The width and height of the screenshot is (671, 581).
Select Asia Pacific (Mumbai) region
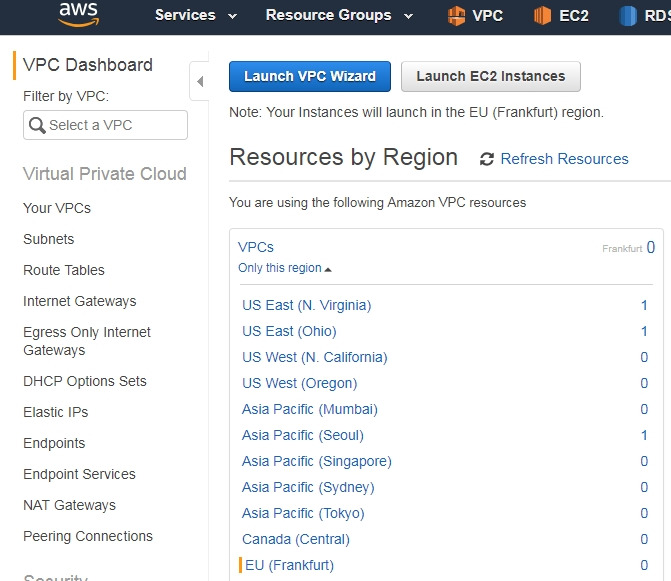click(x=310, y=409)
